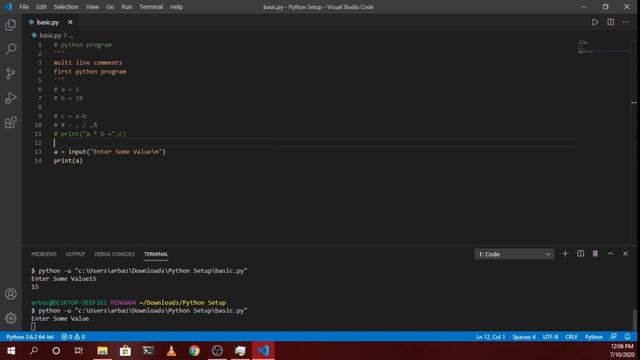Open the Run menu
The width and height of the screenshot is (640, 360).
[x=127, y=7]
